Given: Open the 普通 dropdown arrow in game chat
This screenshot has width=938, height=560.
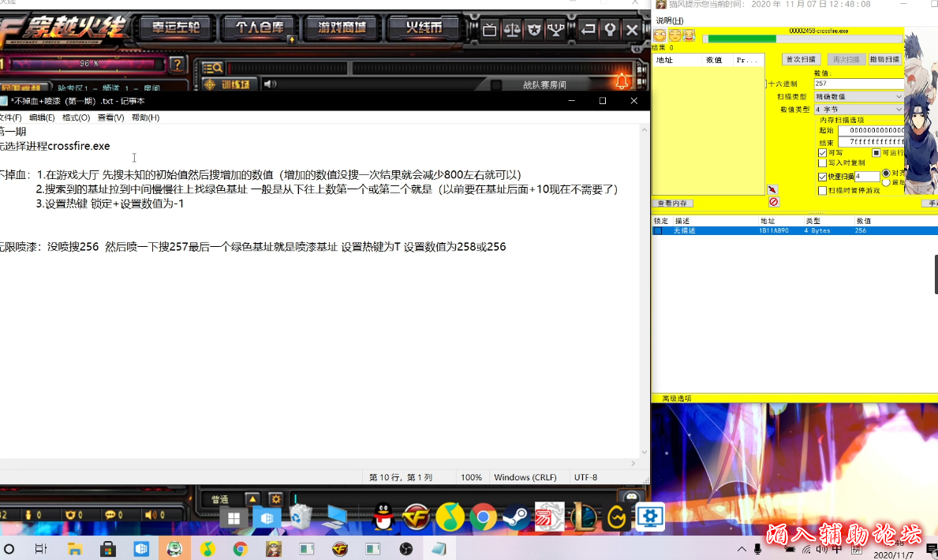Looking at the screenshot, I should (252, 499).
